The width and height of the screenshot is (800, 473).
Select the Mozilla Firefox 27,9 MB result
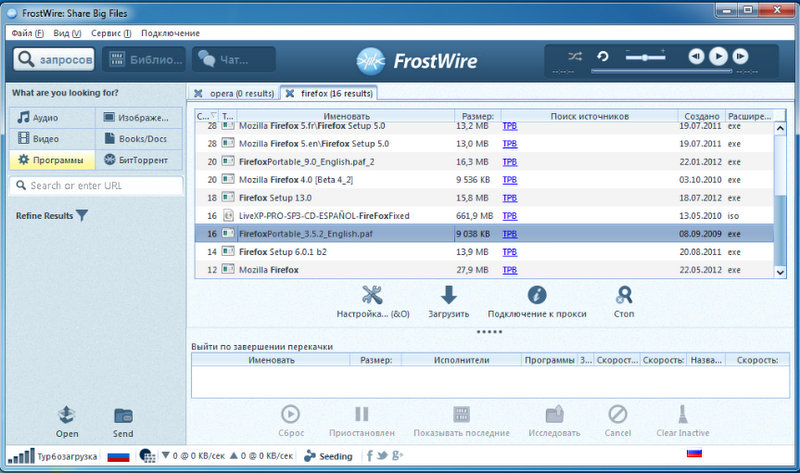pos(484,270)
